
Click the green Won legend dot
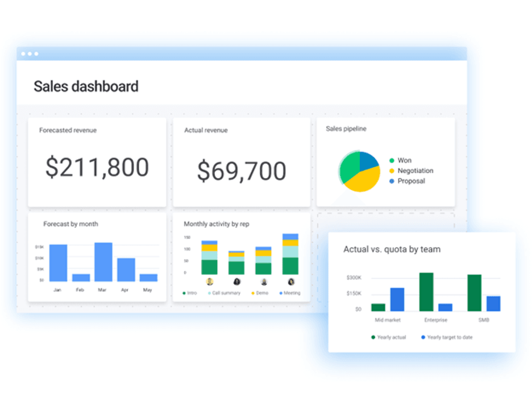[391, 160]
